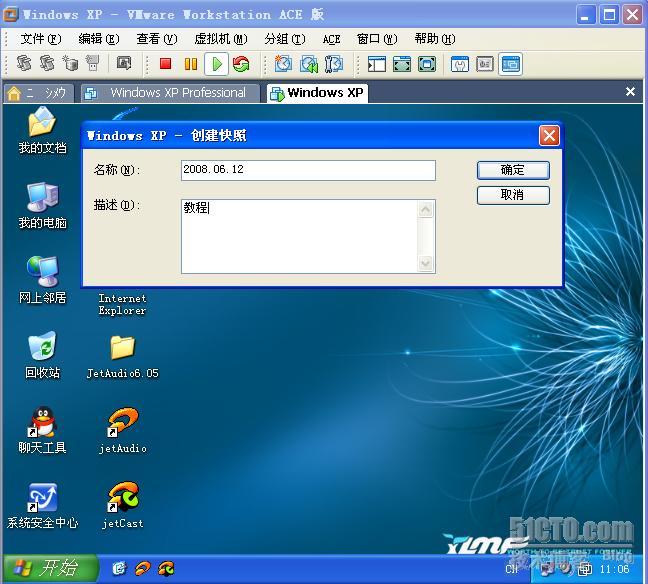Select the active Windows XP tab

317,93
